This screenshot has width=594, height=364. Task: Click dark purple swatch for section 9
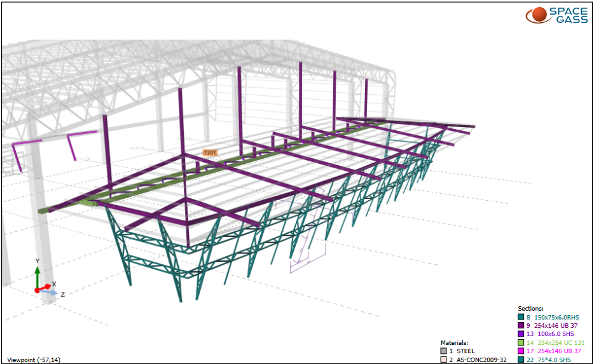(521, 325)
